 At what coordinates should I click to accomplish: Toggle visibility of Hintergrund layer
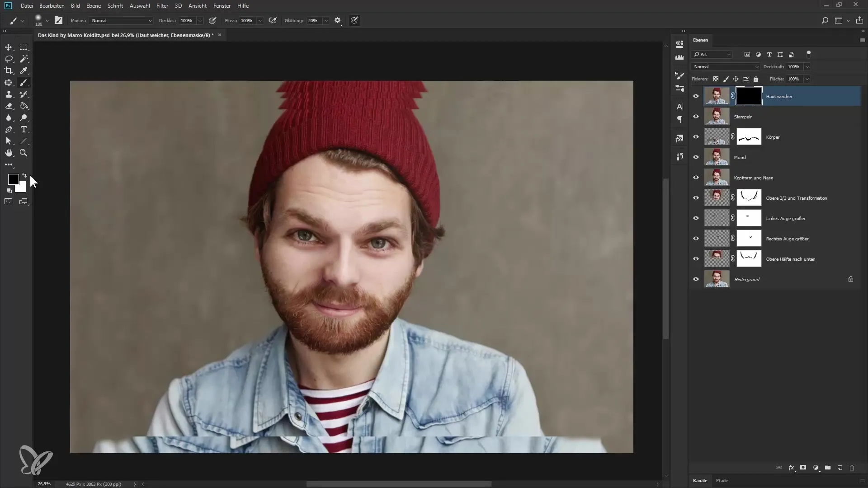[696, 279]
